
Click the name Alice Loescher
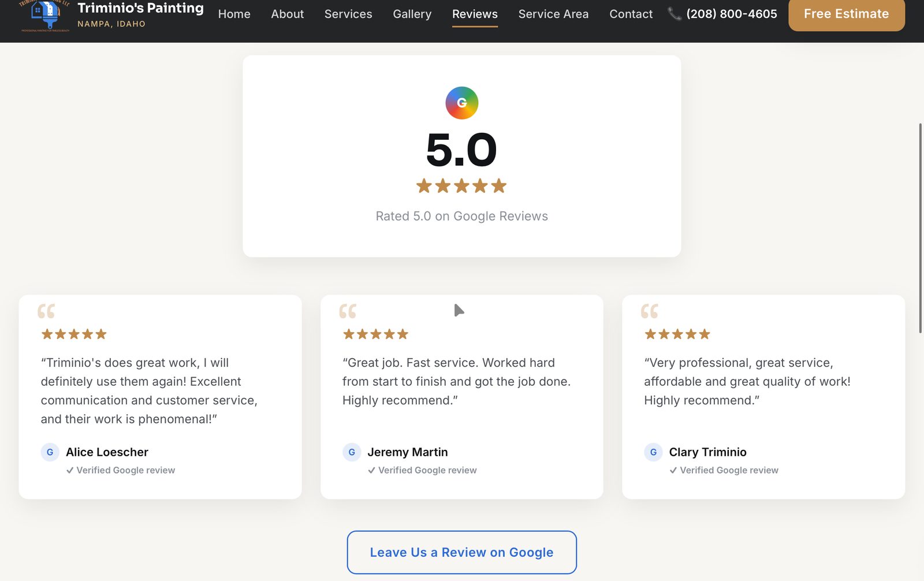[107, 452]
